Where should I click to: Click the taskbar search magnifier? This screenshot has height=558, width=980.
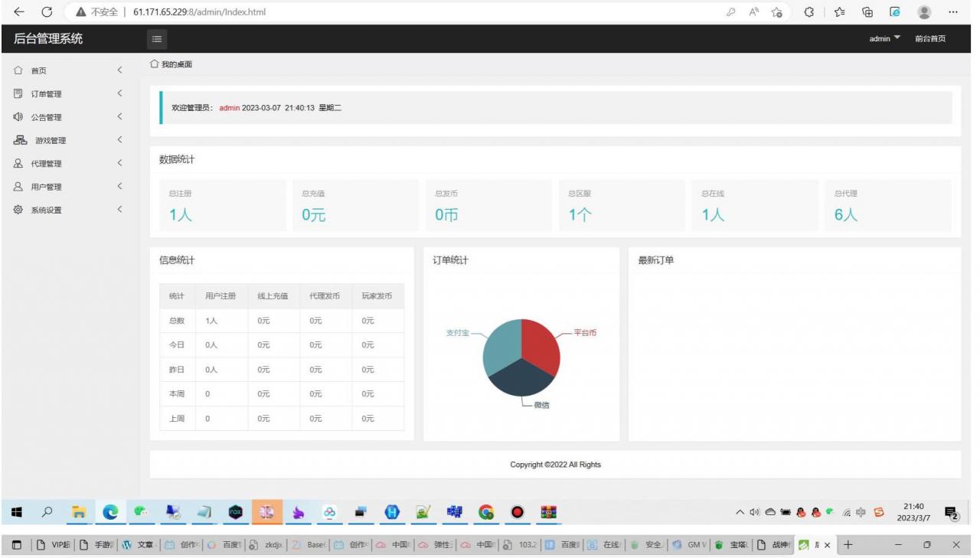tap(47, 513)
